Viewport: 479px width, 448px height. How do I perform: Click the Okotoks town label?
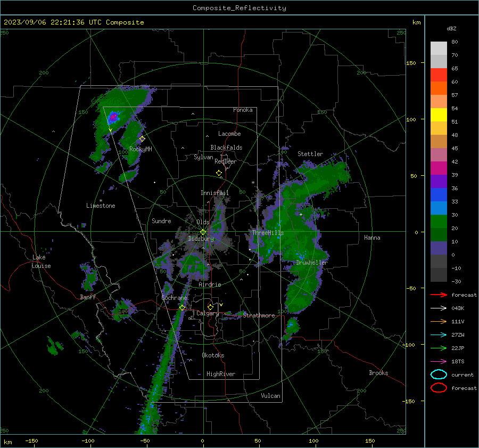coord(213,356)
